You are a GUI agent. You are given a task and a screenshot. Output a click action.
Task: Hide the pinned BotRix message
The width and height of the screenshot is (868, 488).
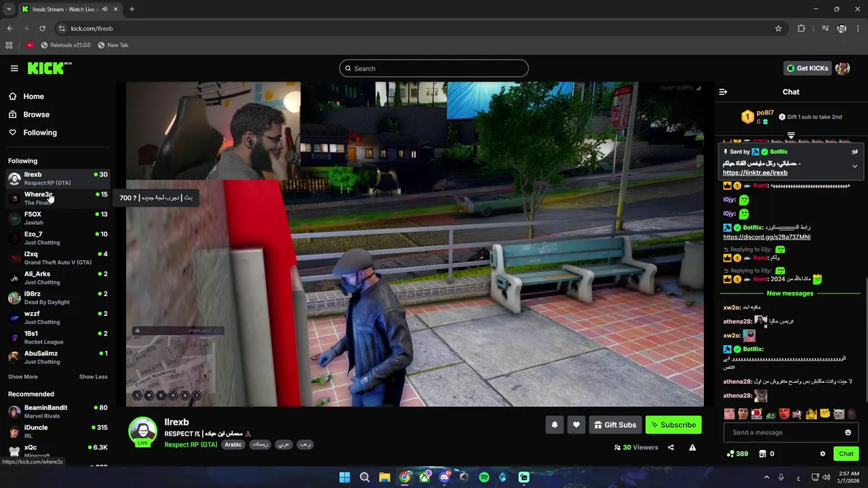854,152
